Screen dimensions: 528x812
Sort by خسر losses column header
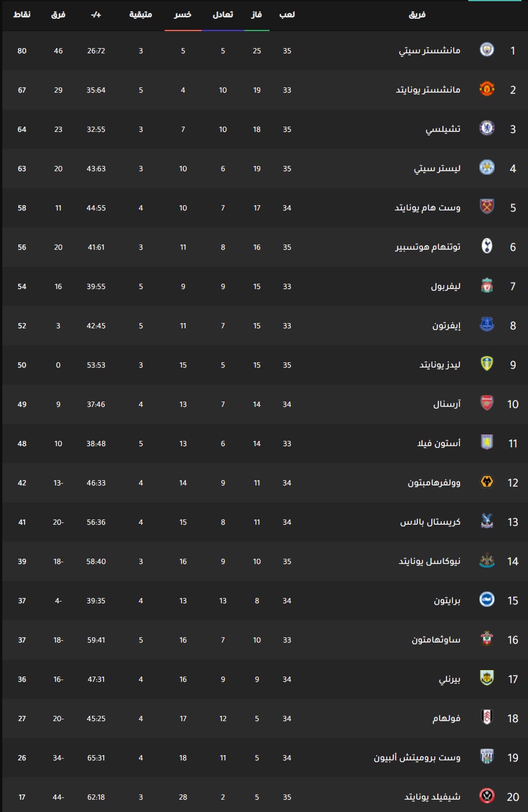[x=183, y=15]
